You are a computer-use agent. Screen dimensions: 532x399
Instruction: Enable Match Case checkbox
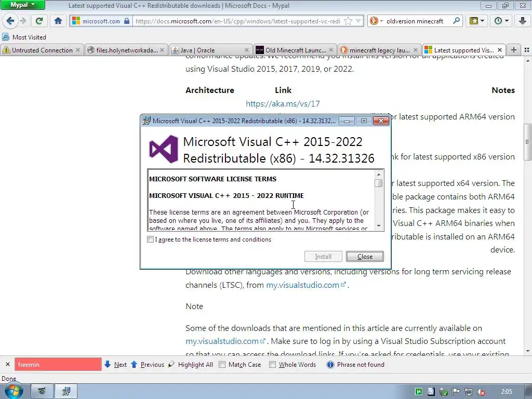point(222,364)
